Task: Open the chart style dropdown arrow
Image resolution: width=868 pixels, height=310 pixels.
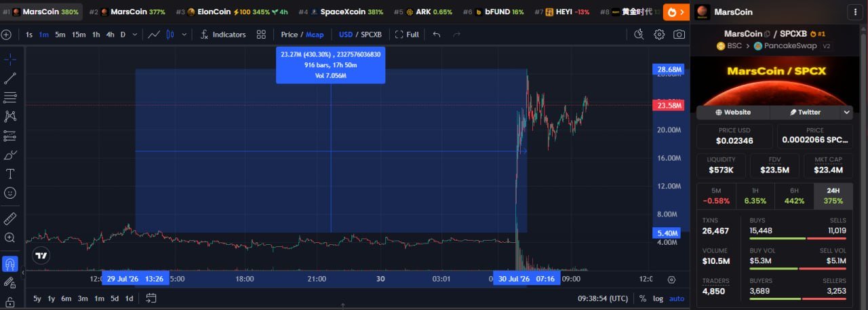Action: 184,35
